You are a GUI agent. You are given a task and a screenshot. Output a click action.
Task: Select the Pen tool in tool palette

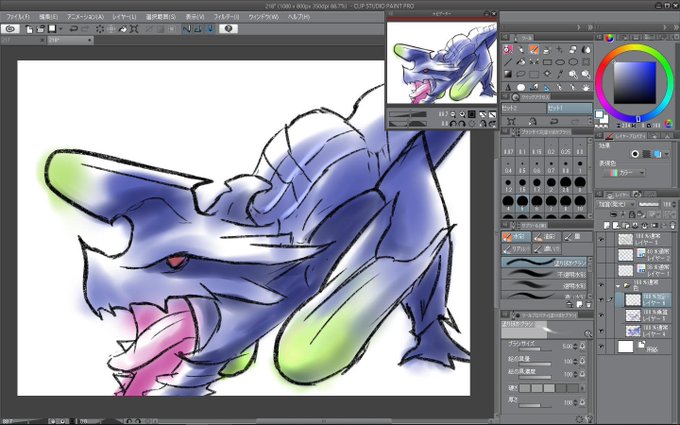tap(521, 50)
